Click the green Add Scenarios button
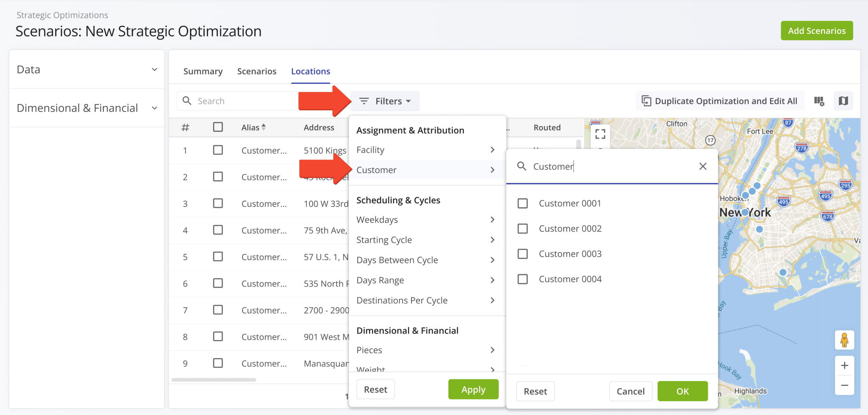Image resolution: width=868 pixels, height=415 pixels. click(816, 31)
